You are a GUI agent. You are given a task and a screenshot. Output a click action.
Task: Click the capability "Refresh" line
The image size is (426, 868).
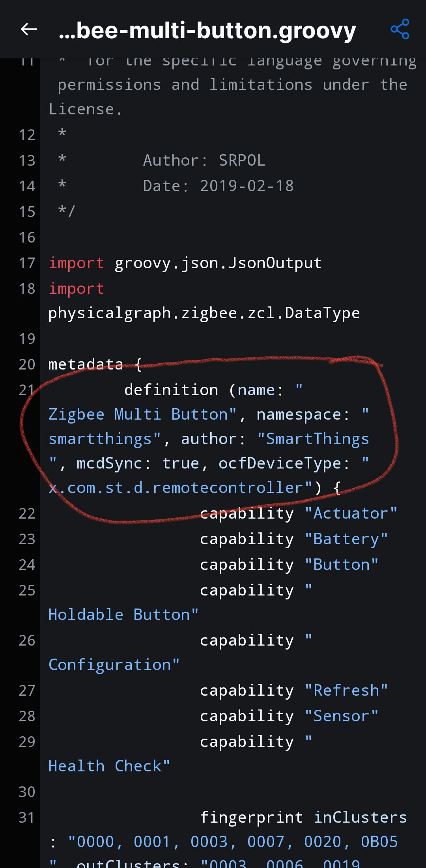294,691
